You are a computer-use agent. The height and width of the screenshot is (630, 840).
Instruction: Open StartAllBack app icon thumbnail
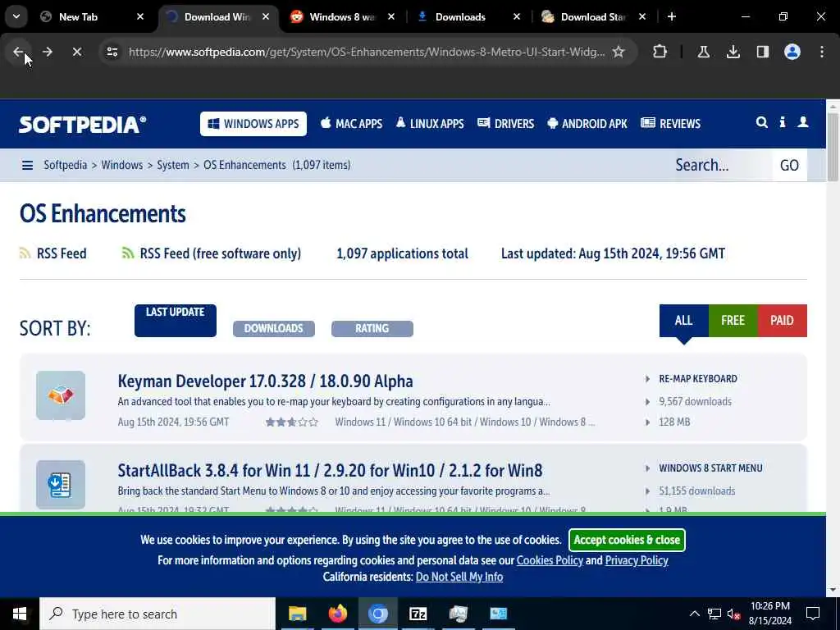61,484
